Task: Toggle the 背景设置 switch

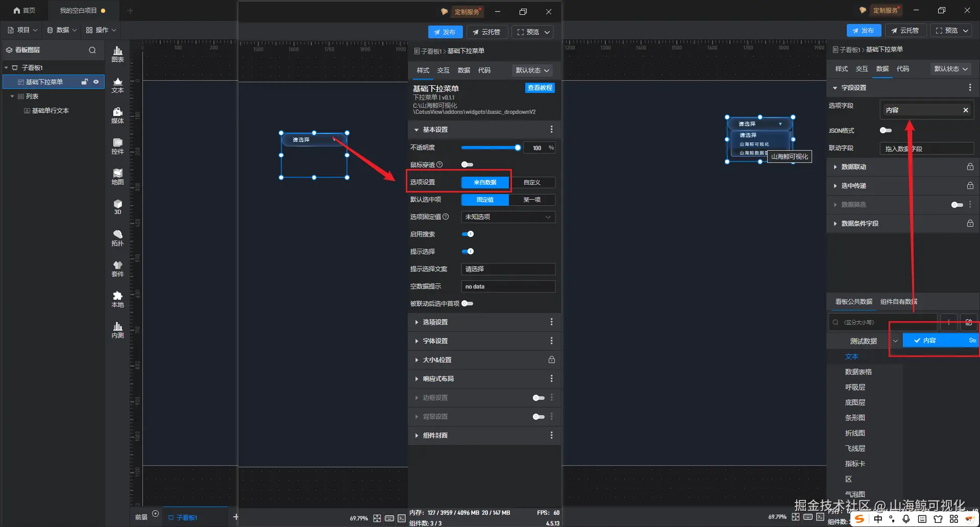Action: (538, 417)
